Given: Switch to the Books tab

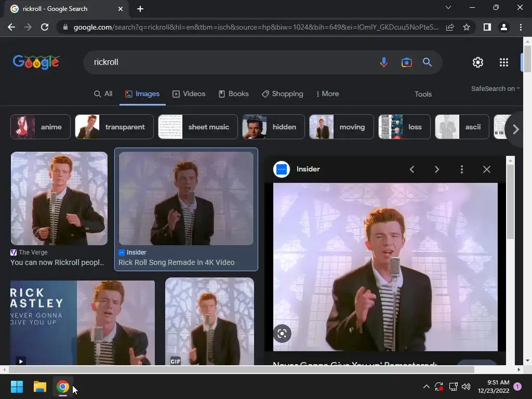Looking at the screenshot, I should [233, 94].
